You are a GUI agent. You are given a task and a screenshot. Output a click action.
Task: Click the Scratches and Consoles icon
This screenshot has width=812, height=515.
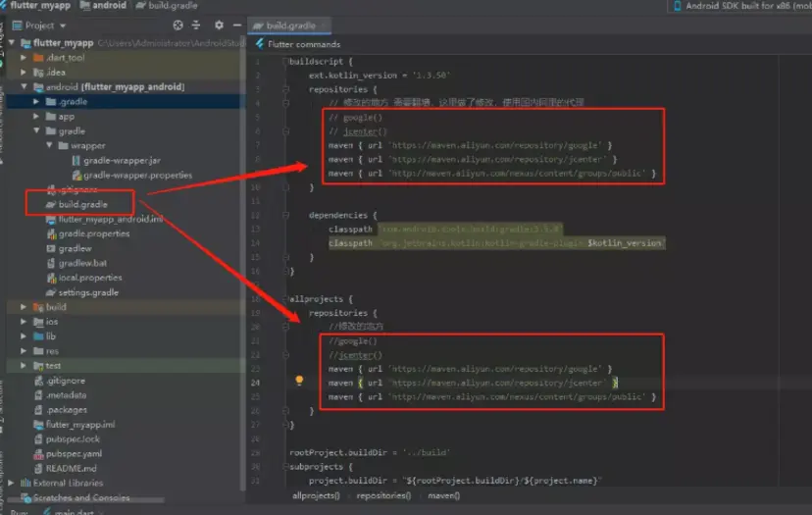tap(25, 498)
